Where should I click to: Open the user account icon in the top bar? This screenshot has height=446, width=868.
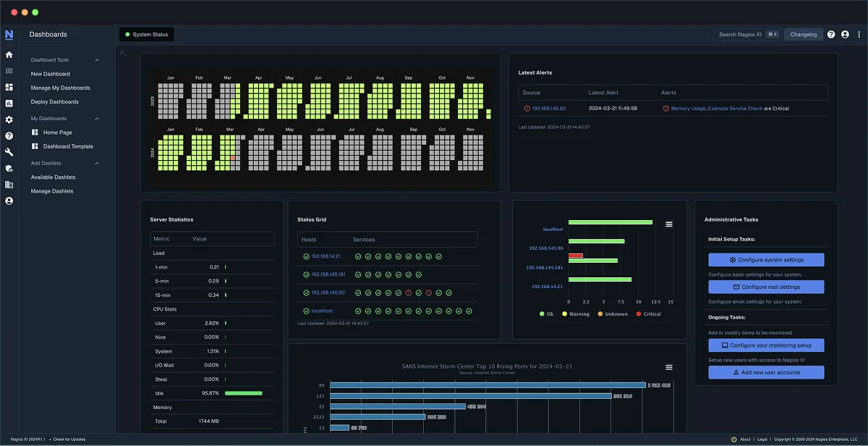coord(845,34)
